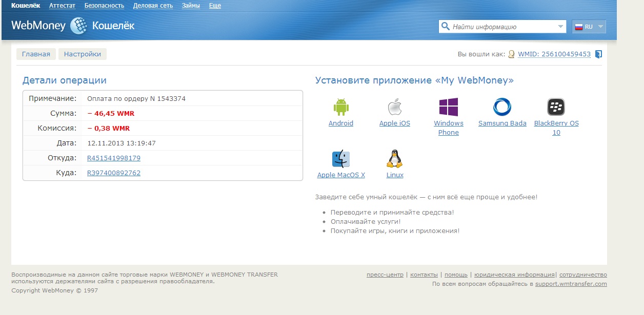Screen dimensions: 644x315
Task: Open the Деловая сеть menu item
Action: (153, 6)
